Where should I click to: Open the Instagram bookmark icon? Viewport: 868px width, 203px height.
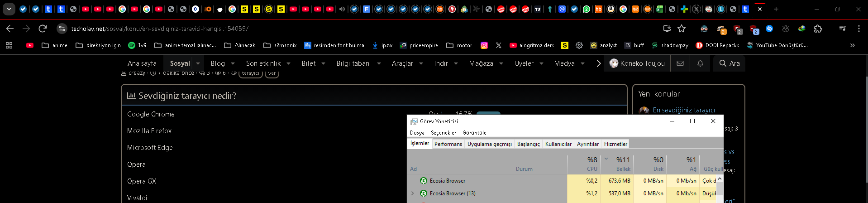pyautogui.click(x=484, y=45)
